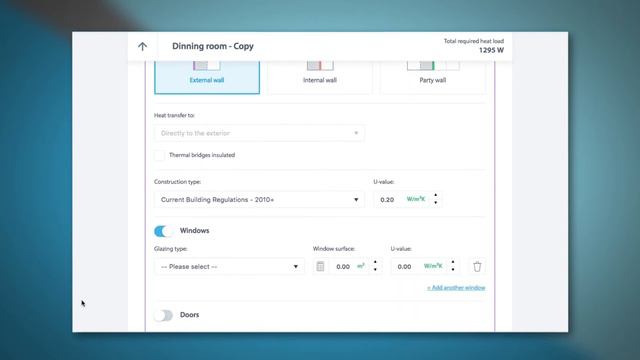
Task: Increase Window surface with up arrow
Action: 375,262
